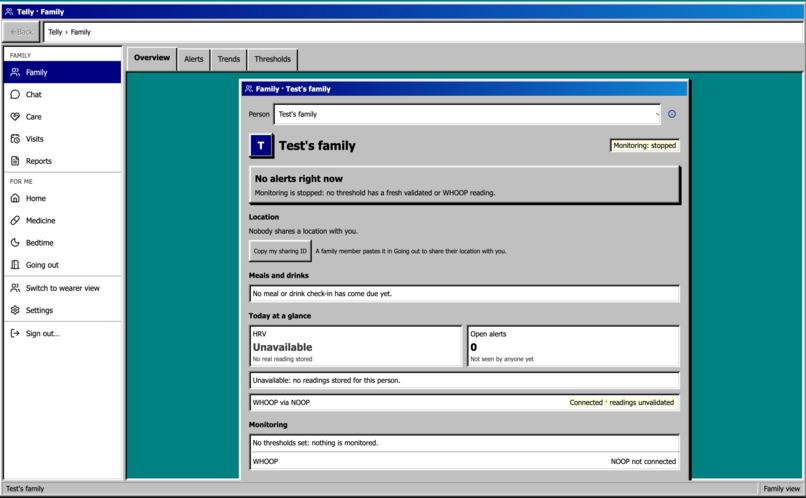Viewport: 806px width, 498px height.
Task: Open the Thresholds tab
Action: click(272, 59)
